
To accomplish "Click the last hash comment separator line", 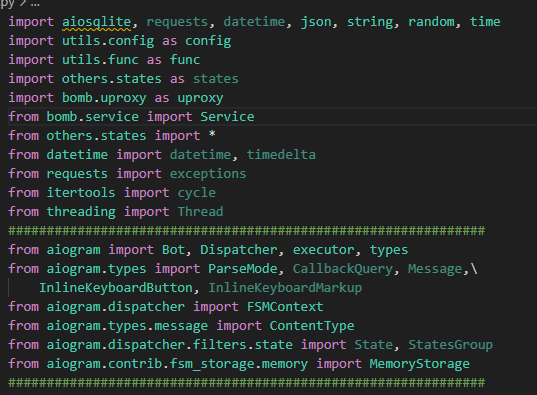I will point(247,382).
